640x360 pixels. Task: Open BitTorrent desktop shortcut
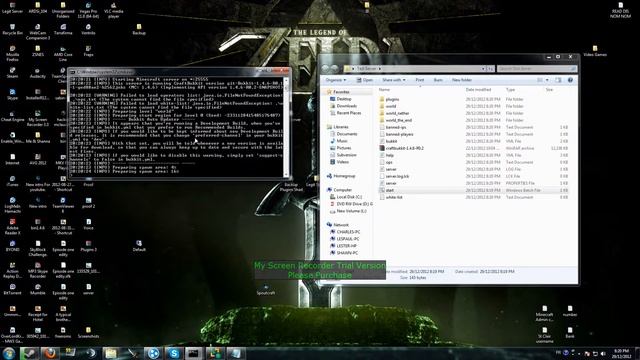pyautogui.click(x=12, y=289)
